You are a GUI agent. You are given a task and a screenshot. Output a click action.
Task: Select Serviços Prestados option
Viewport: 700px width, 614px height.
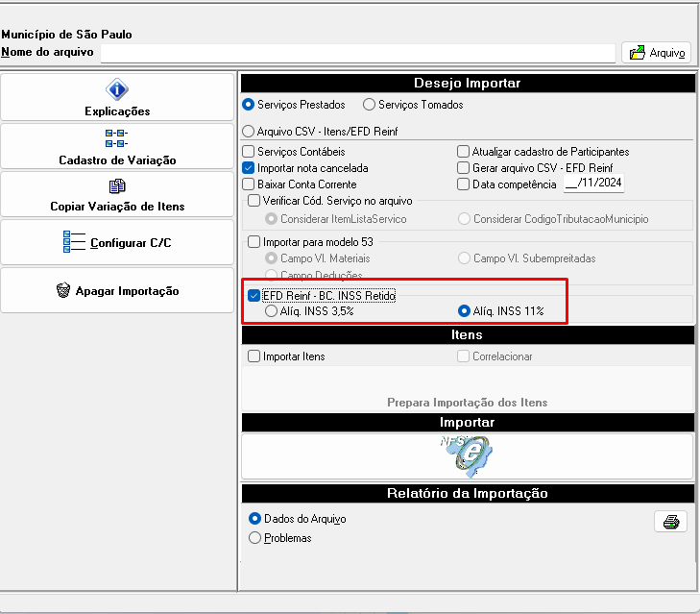click(293, 105)
